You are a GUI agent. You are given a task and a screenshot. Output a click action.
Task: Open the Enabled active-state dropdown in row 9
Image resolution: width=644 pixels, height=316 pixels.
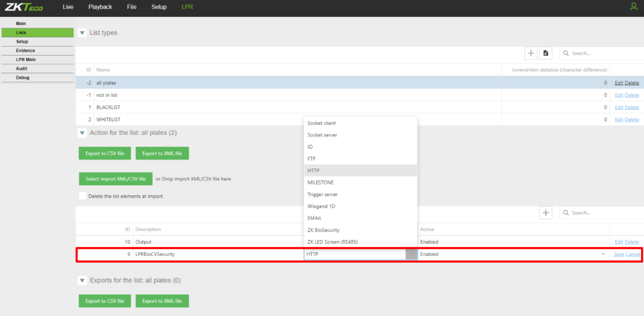[603, 254]
